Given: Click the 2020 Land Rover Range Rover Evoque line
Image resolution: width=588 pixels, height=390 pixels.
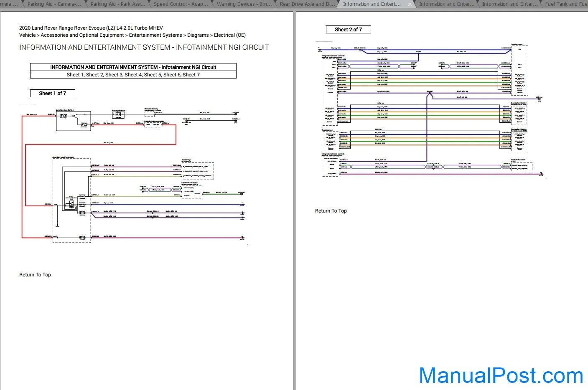Looking at the screenshot, I should coord(91,28).
